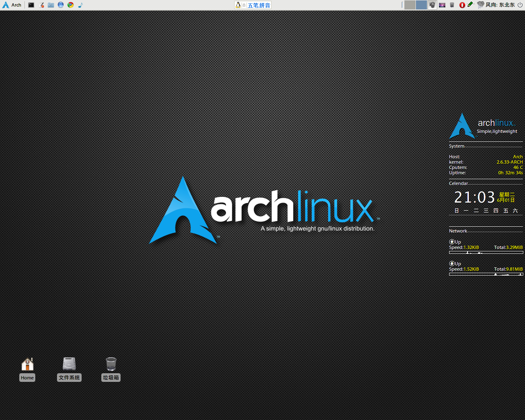Open the 垃圾箱 trash desktop icon
Screen dimensions: 525x420
tap(111, 369)
